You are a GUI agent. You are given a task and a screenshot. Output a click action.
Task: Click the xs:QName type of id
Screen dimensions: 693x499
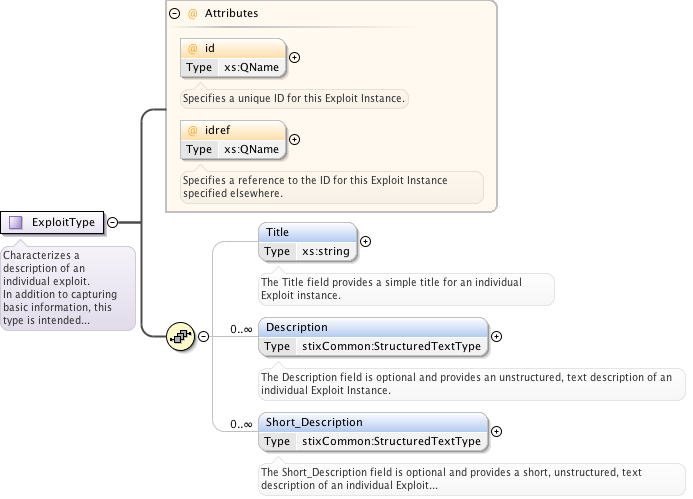pyautogui.click(x=251, y=67)
